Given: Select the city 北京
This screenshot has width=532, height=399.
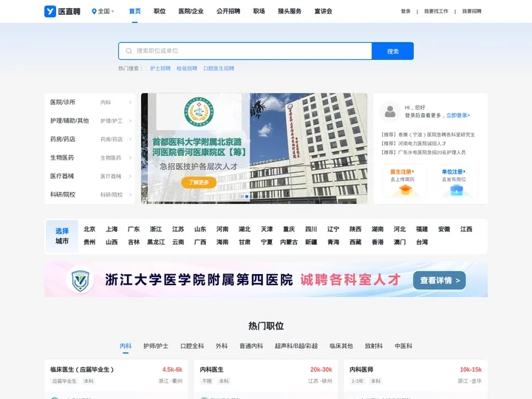Looking at the screenshot, I should (x=89, y=229).
